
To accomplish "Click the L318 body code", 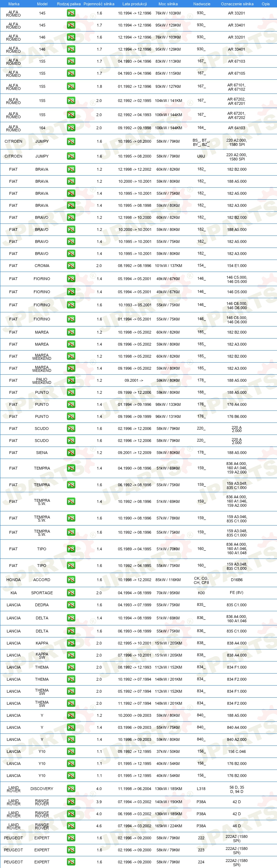I will click(x=201, y=789).
